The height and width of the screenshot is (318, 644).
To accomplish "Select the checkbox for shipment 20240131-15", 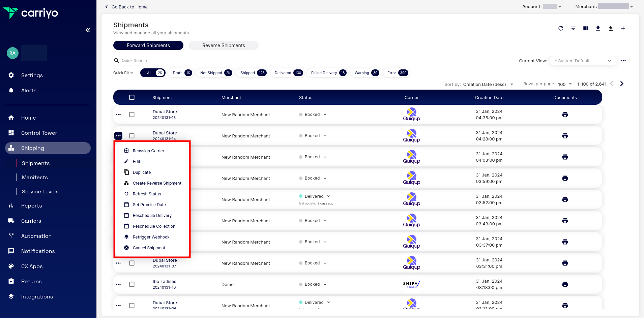I will pyautogui.click(x=132, y=115).
